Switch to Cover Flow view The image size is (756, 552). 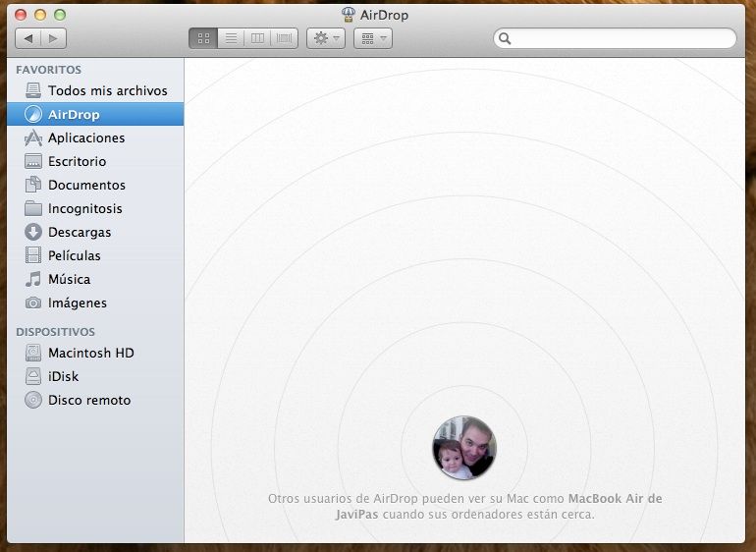(x=285, y=38)
